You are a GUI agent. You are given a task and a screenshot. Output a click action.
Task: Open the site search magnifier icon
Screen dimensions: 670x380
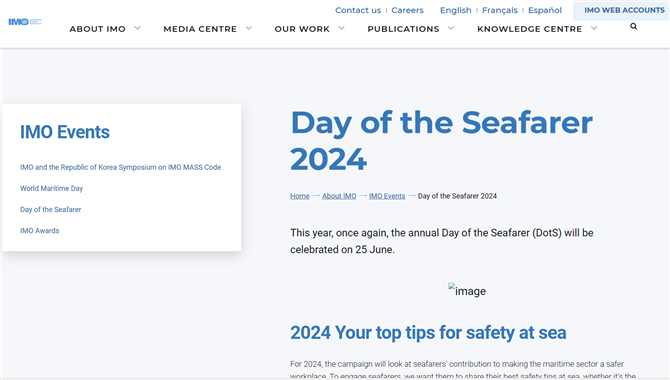[x=633, y=27]
